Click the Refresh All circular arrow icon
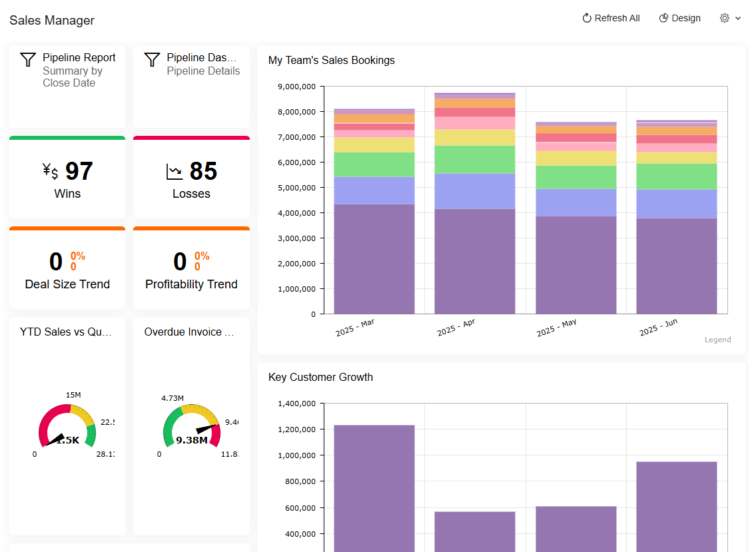This screenshot has height=552, width=756. point(586,19)
